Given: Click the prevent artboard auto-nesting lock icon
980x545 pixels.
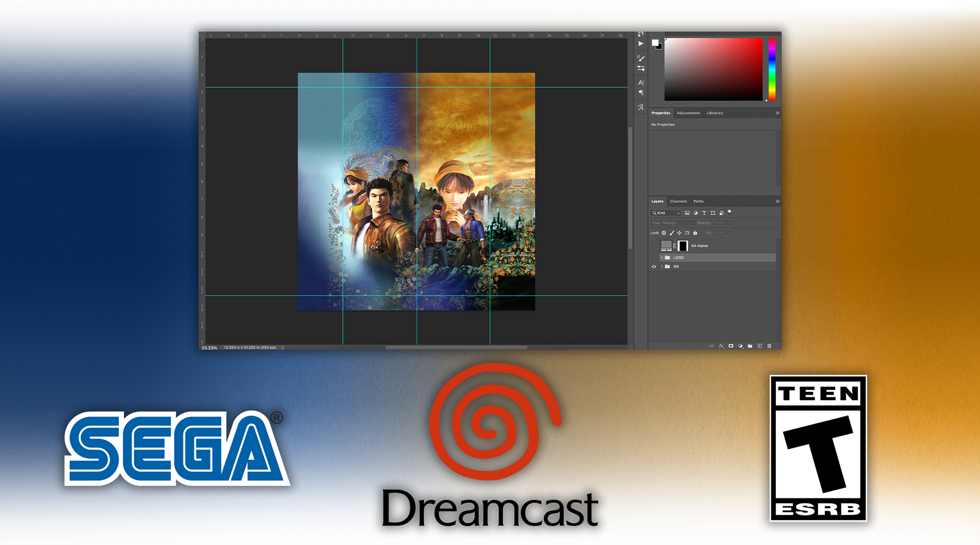Looking at the screenshot, I should click(x=687, y=233).
